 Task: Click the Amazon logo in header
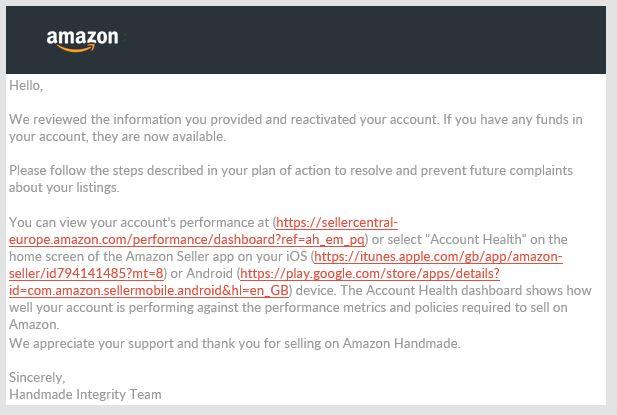pyautogui.click(x=82, y=41)
